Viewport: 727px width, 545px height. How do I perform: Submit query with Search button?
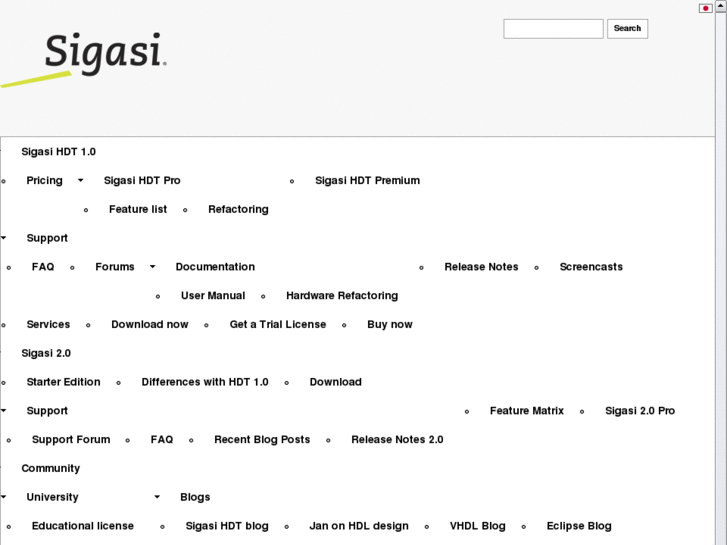coord(627,29)
